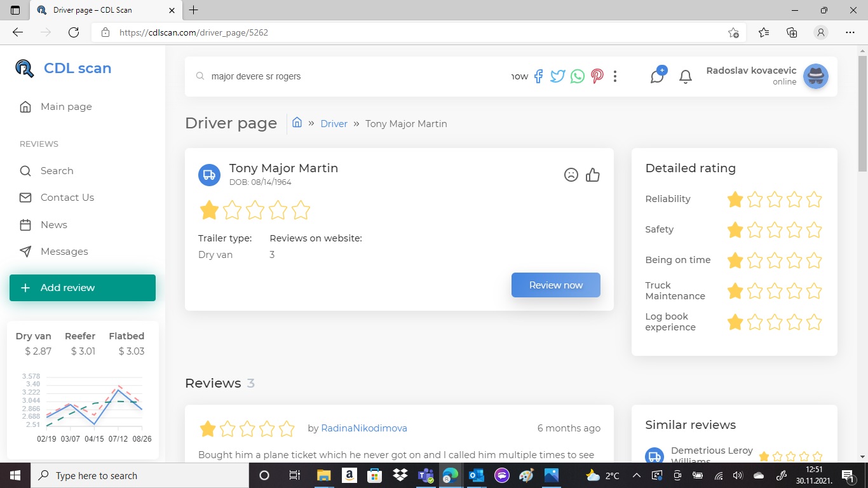
Task: Open Search in the sidebar
Action: coord(57,171)
